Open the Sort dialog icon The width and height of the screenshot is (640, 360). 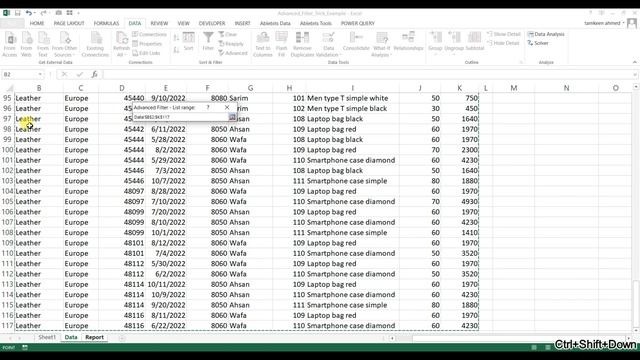189,42
